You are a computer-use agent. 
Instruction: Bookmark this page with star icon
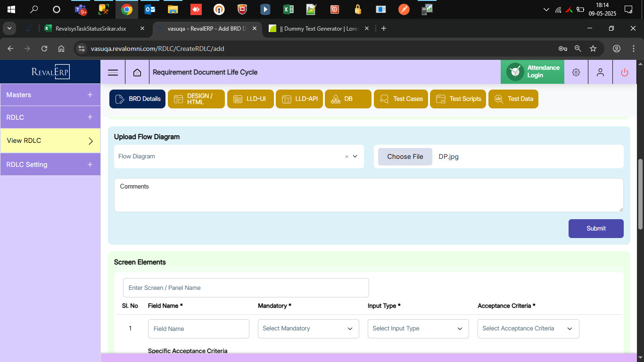pyautogui.click(x=593, y=49)
